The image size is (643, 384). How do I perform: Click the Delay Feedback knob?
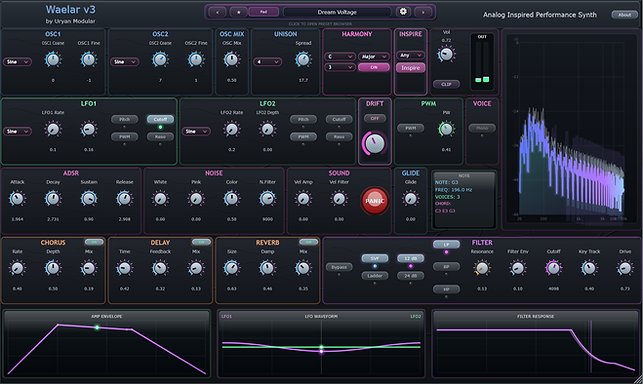click(160, 268)
